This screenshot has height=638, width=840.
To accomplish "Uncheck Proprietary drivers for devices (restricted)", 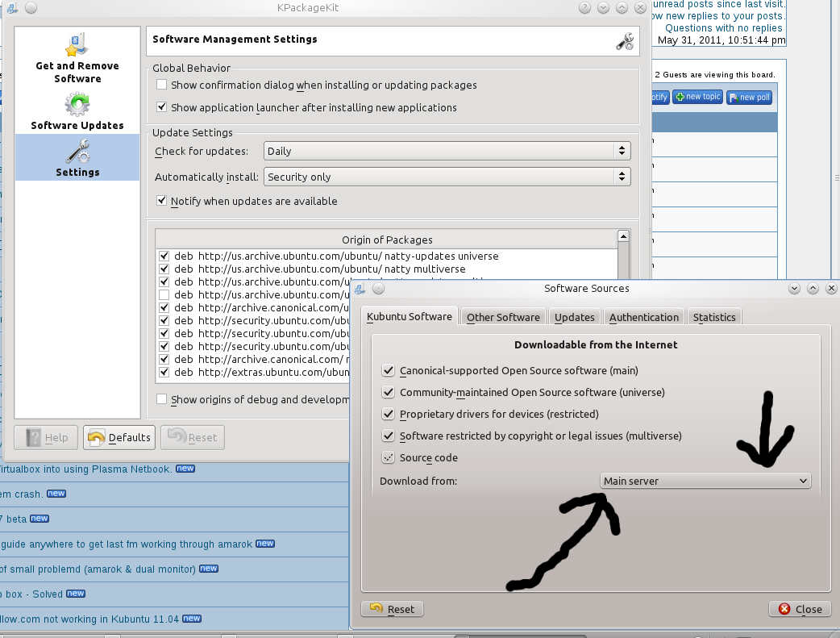I will click(x=388, y=414).
